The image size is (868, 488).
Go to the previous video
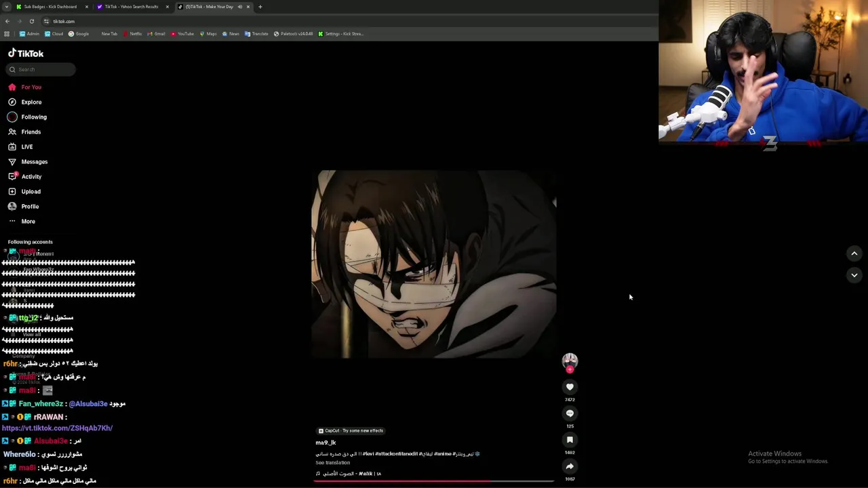[854, 253]
